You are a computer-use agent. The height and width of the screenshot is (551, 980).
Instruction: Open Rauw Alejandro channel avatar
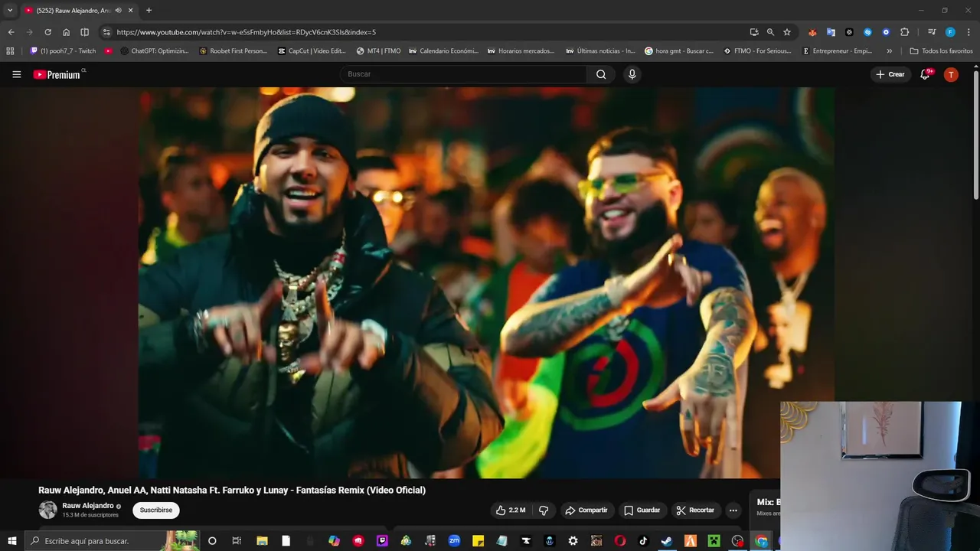click(48, 510)
